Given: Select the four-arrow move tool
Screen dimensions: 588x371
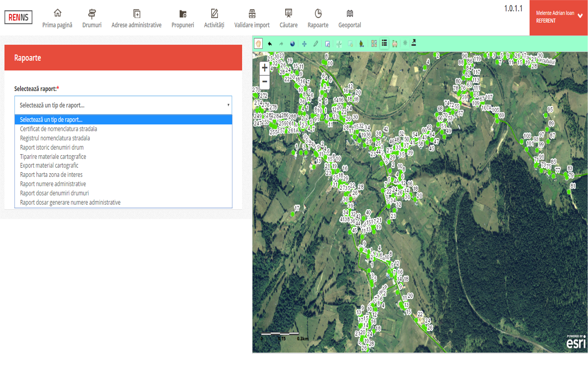Looking at the screenshot, I should (x=304, y=44).
